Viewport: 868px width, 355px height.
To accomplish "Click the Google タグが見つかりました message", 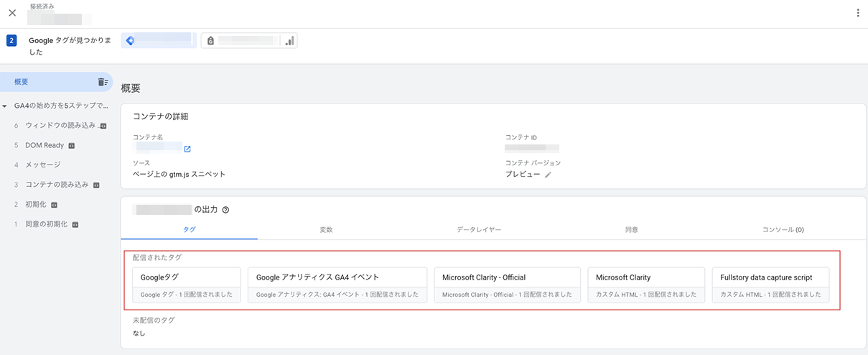I will (70, 46).
